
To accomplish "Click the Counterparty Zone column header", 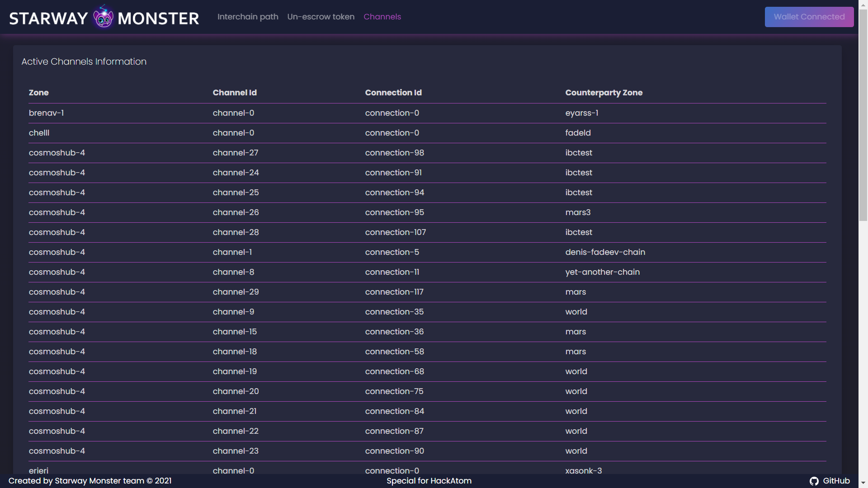I will click(x=604, y=93).
